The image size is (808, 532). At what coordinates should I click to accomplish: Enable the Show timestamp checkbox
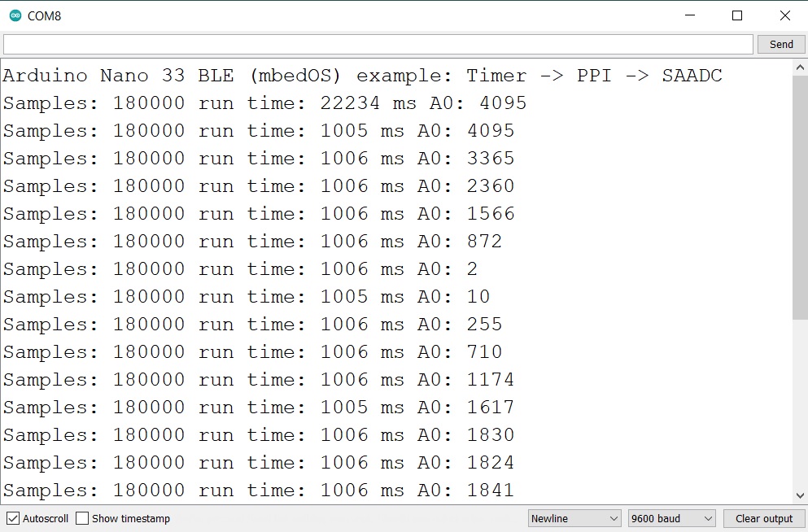pyautogui.click(x=82, y=518)
